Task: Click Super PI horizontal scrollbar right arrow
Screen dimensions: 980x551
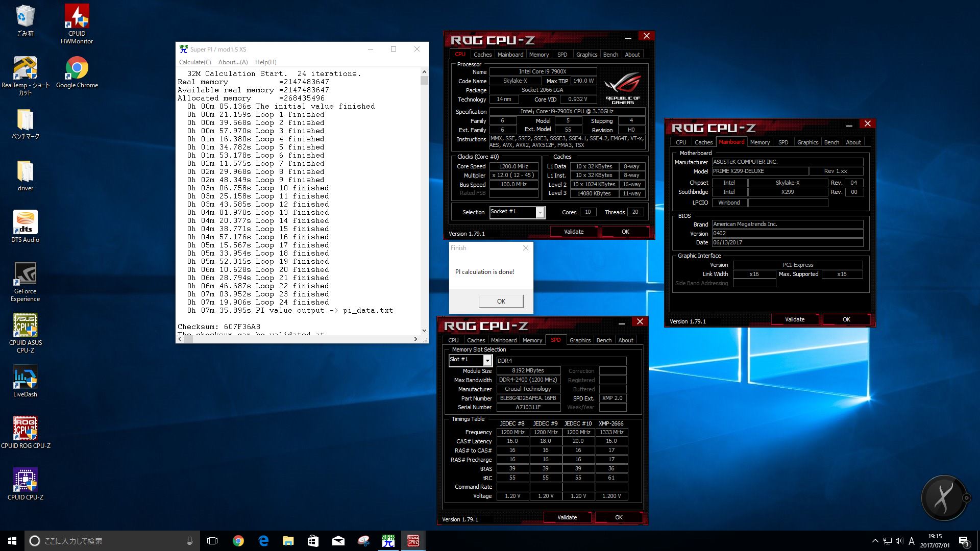Action: (416, 339)
